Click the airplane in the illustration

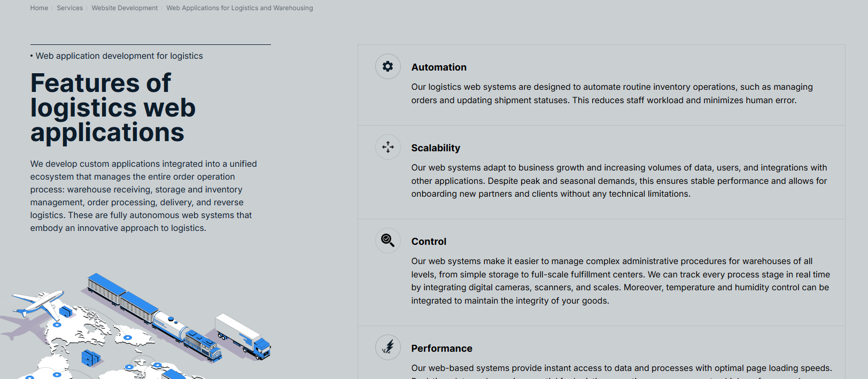(x=38, y=303)
